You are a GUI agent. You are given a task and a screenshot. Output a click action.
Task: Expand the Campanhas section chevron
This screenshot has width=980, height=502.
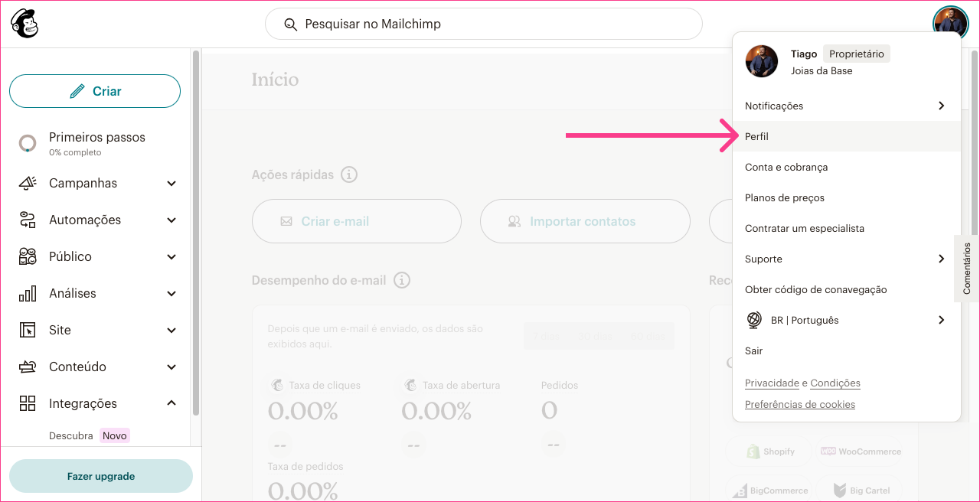tap(171, 184)
